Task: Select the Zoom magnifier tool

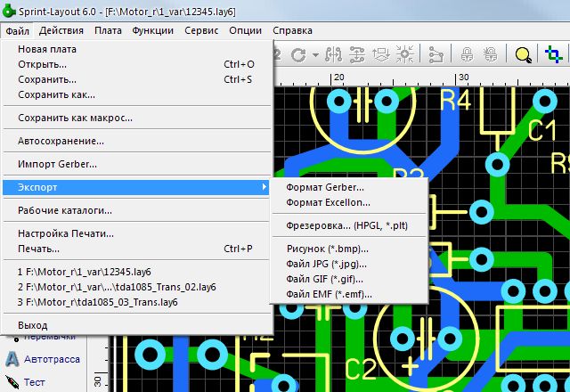Action: [523, 55]
